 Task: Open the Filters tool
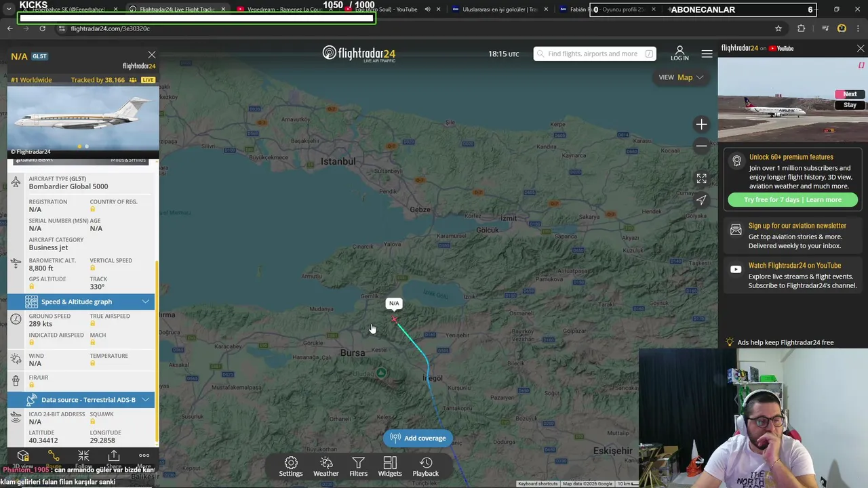tap(358, 466)
